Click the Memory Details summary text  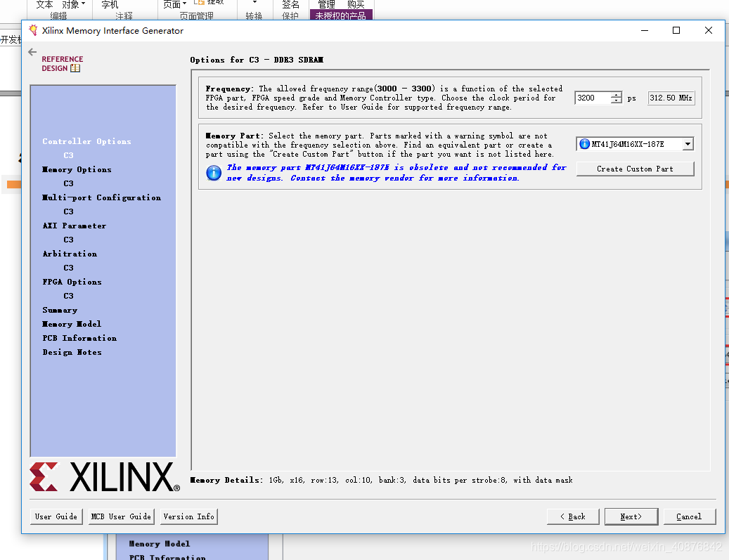click(381, 480)
